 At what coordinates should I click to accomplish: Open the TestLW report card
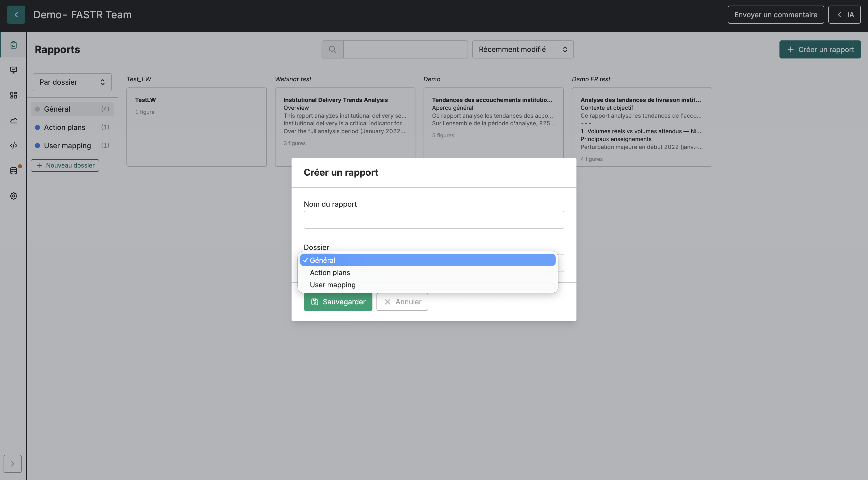coord(196,127)
